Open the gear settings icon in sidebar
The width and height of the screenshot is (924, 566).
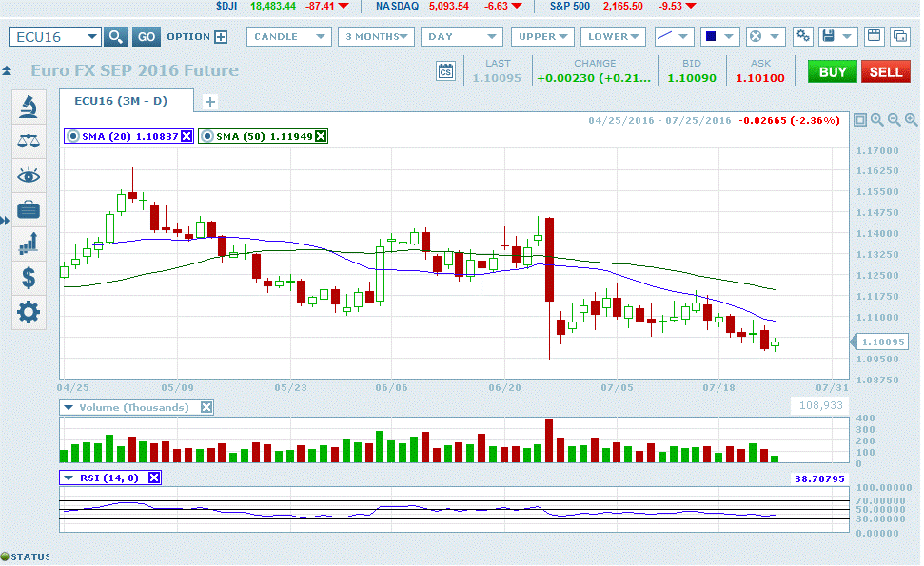pos(29,312)
